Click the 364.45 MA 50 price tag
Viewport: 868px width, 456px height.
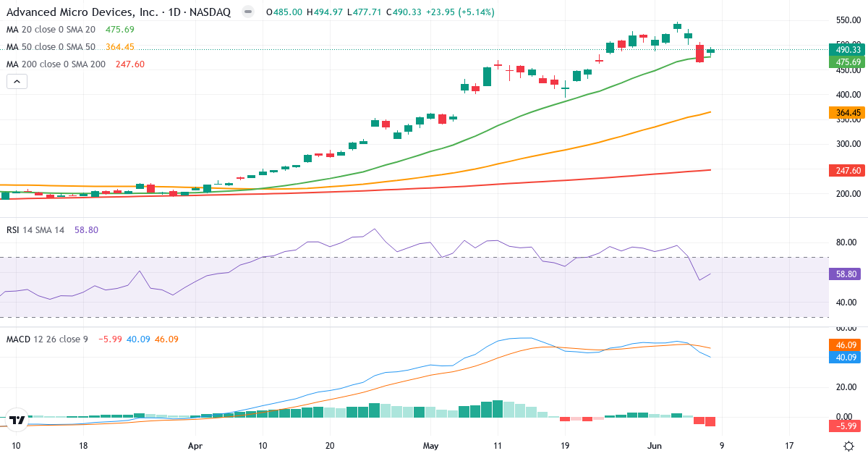pyautogui.click(x=847, y=112)
